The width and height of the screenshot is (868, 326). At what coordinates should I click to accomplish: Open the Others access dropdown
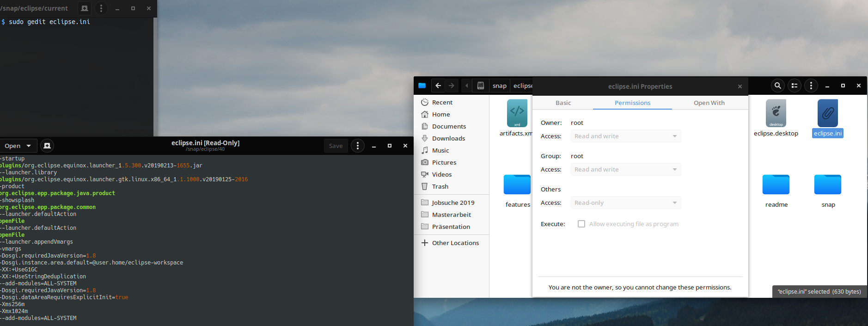[x=626, y=203]
